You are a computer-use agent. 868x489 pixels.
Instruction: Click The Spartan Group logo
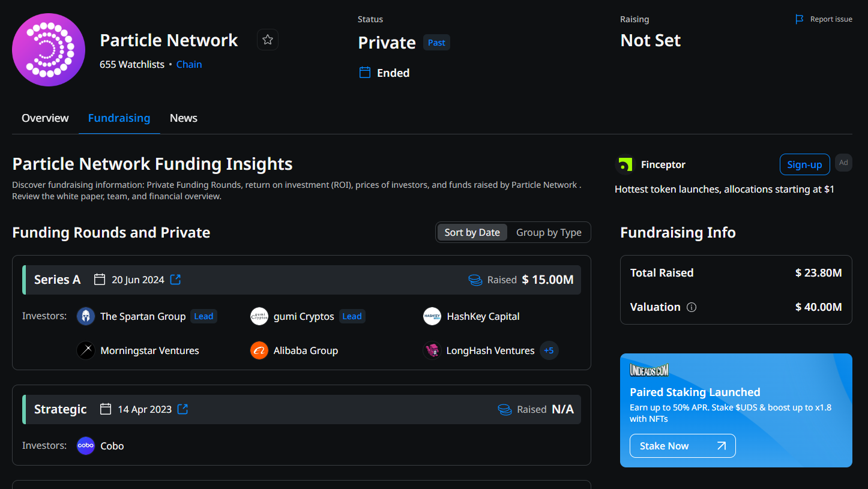click(86, 316)
